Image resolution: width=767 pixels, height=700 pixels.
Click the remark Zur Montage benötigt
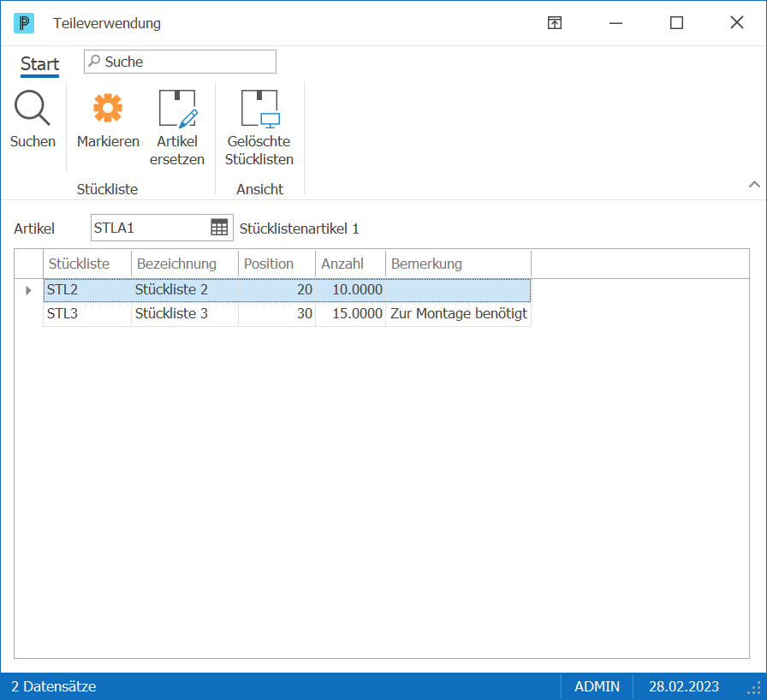458,314
